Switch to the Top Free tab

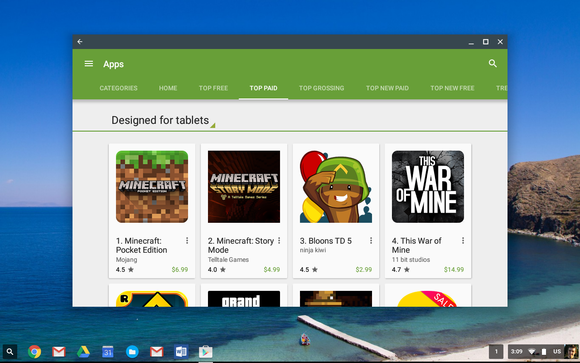click(x=213, y=88)
